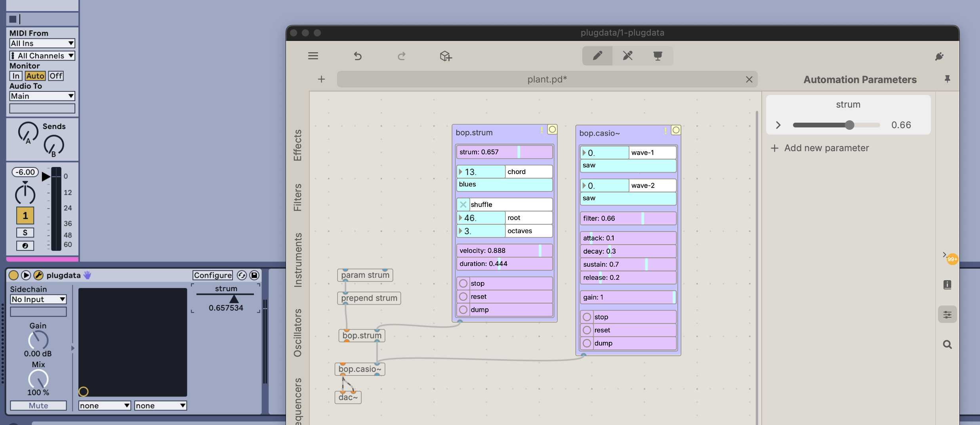
Task: Click the filter: 0.66 slider in bop.casio~
Action: pos(628,218)
